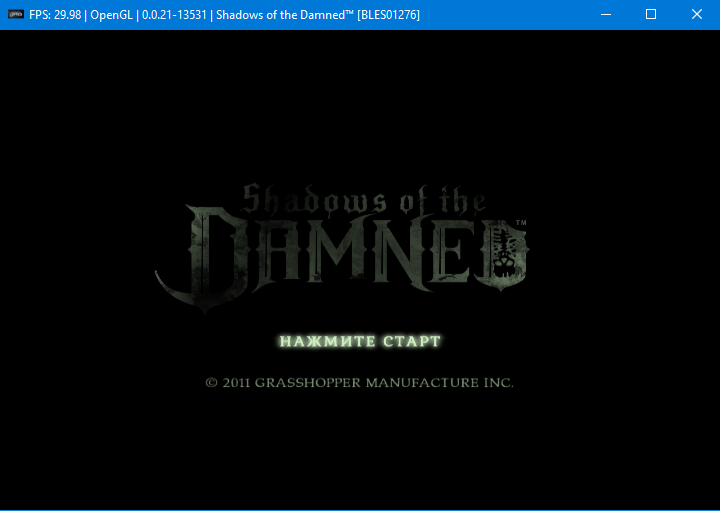
Task: Click the year 2011 in the copyright line
Action: tap(236, 382)
